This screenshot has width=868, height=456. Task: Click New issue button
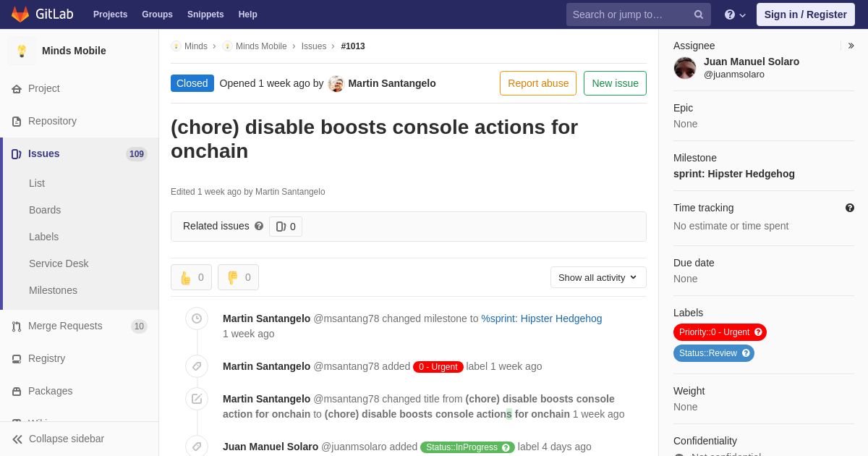pyautogui.click(x=615, y=83)
